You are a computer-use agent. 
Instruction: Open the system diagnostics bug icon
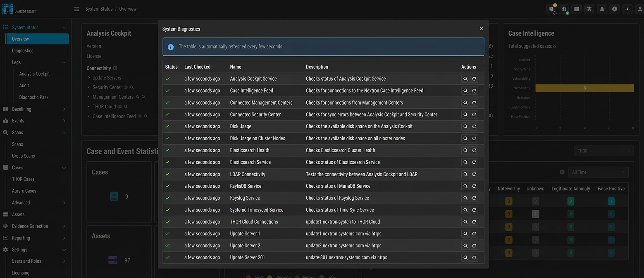tap(551, 9)
